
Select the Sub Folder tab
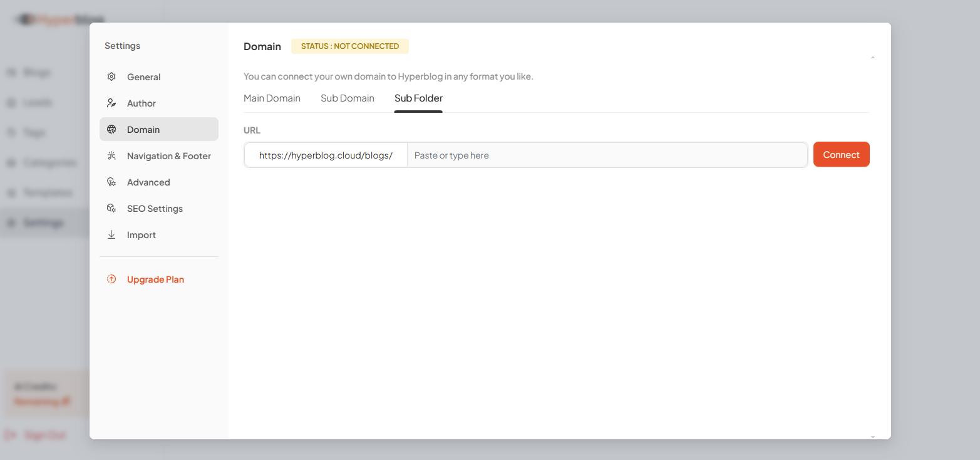[x=418, y=98]
